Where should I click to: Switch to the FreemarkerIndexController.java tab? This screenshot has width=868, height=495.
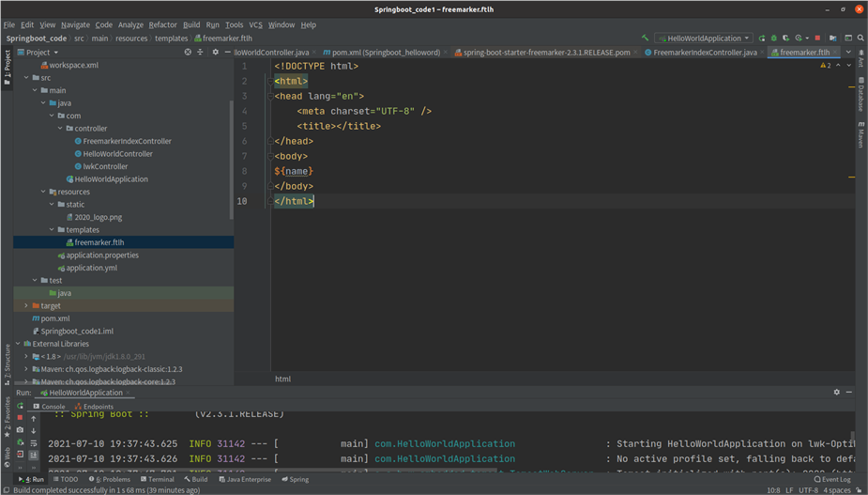(705, 52)
